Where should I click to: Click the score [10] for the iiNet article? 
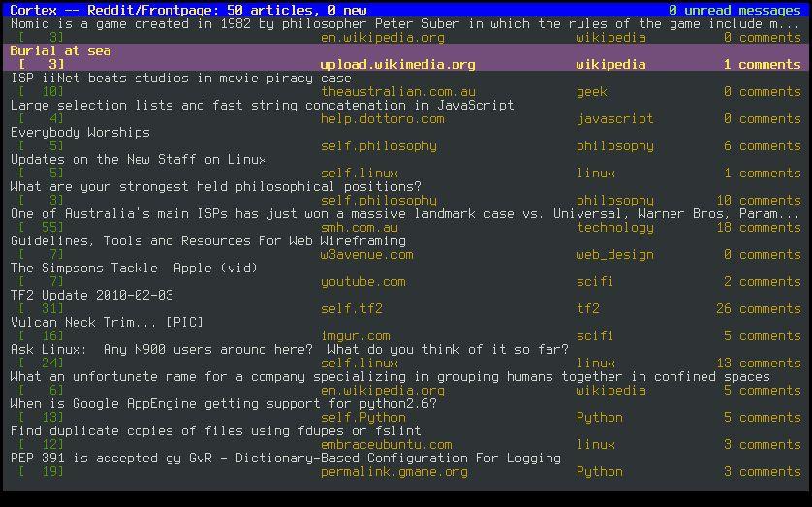click(41, 92)
